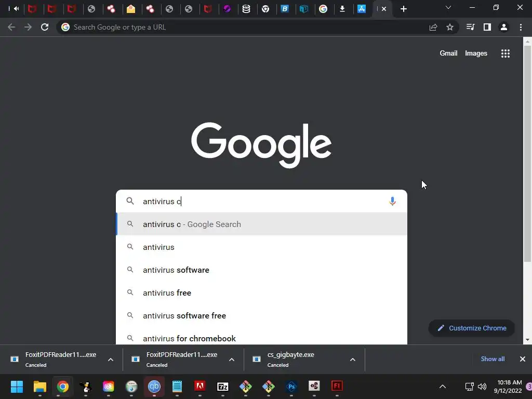
Task: Open the disc installer app in taskbar
Action: point(131,386)
